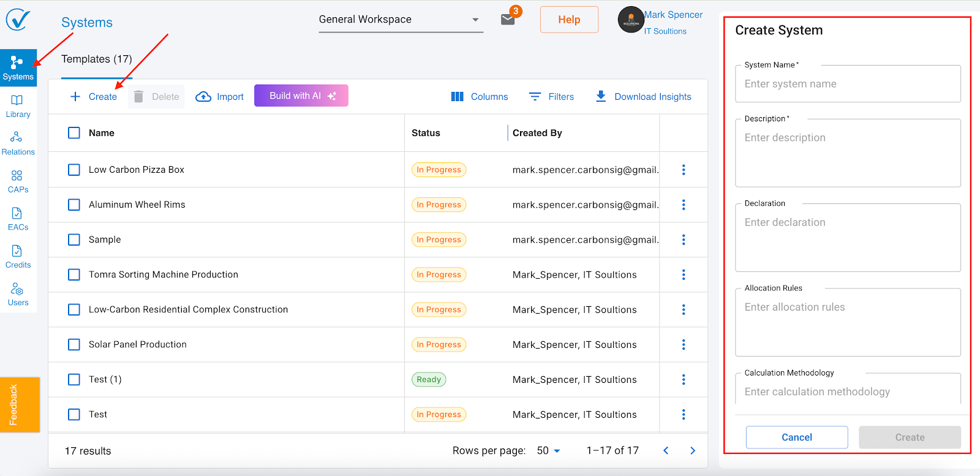The height and width of the screenshot is (476, 980).
Task: Open the Library sidebar icon
Action: 18,106
